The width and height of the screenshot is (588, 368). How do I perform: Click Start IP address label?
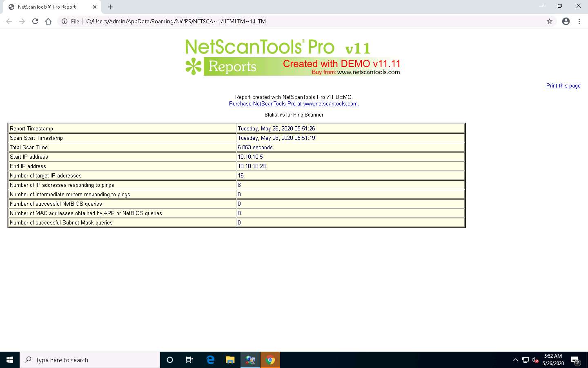point(29,157)
